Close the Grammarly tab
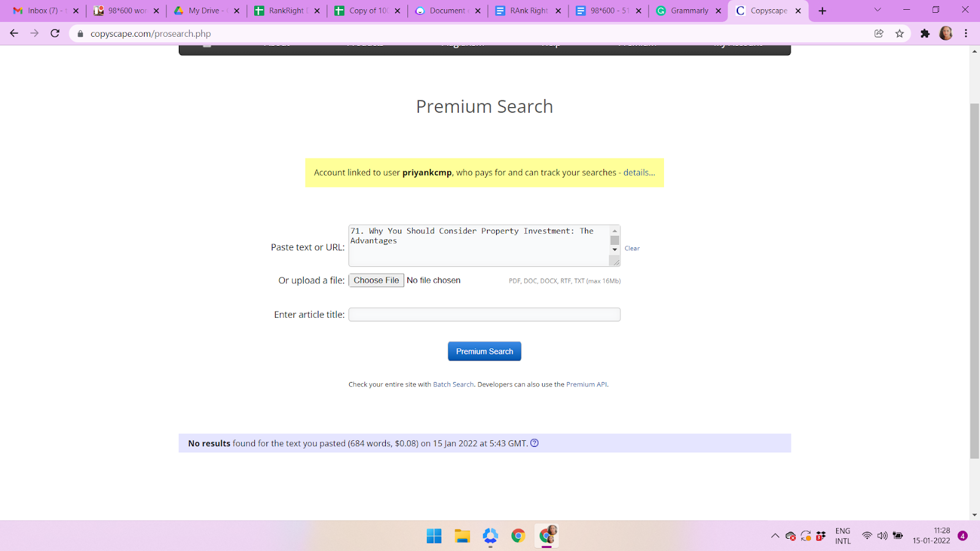This screenshot has height=551, width=980. 718,11
